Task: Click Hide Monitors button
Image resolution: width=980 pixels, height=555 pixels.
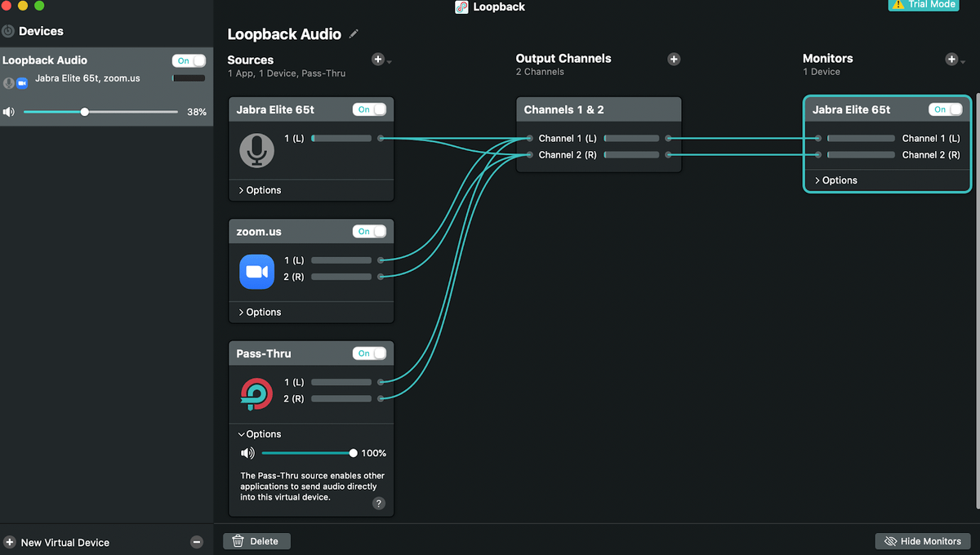Action: tap(923, 541)
